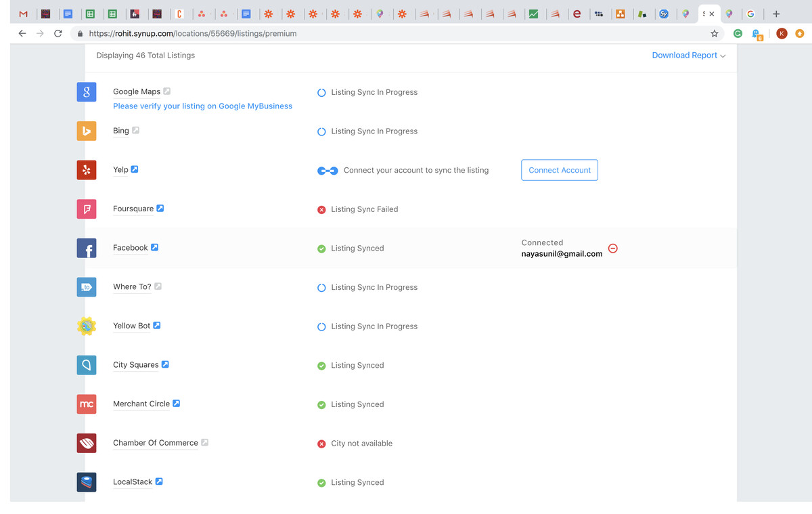Bookmark this page with the star icon
The height and width of the screenshot is (514, 812).
(714, 33)
